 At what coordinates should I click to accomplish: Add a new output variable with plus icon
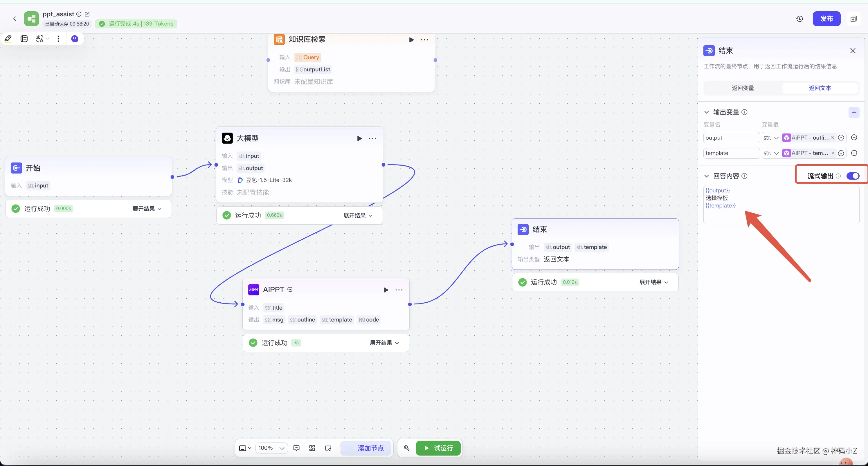(853, 113)
